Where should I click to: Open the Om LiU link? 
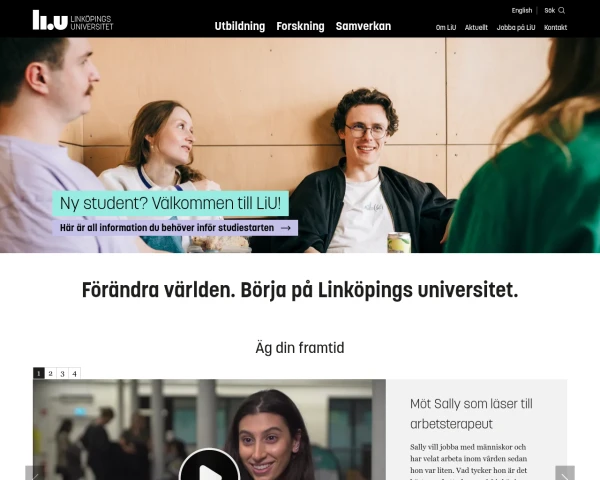(446, 28)
